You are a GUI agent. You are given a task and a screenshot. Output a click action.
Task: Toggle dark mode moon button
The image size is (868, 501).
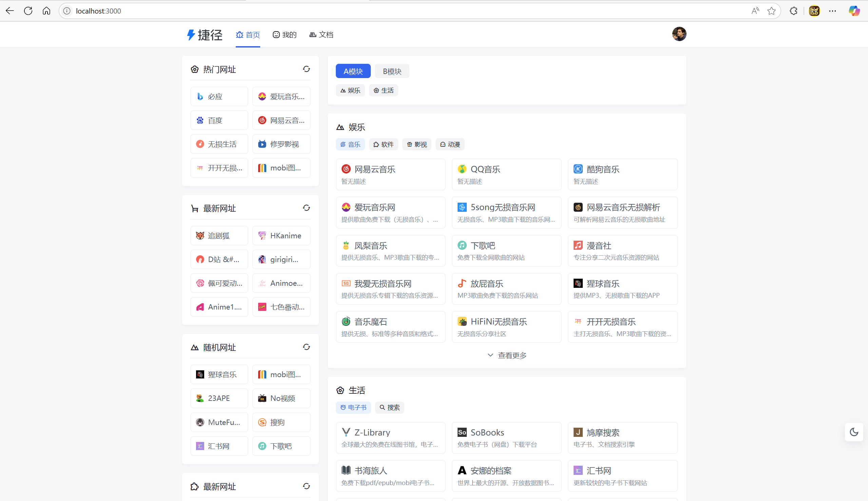pos(854,432)
